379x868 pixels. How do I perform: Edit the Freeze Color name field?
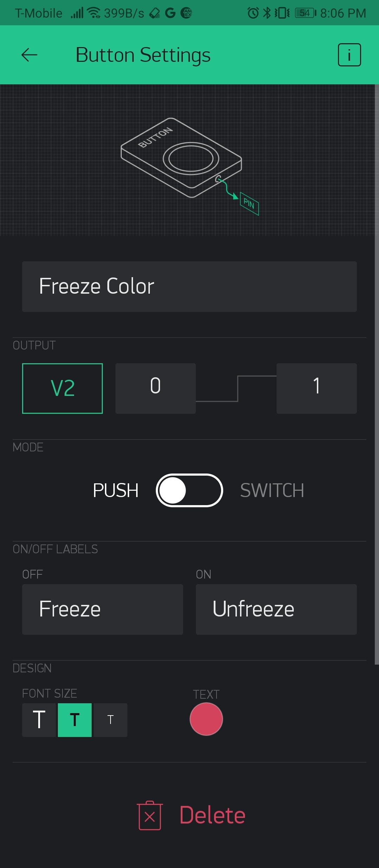click(x=189, y=286)
